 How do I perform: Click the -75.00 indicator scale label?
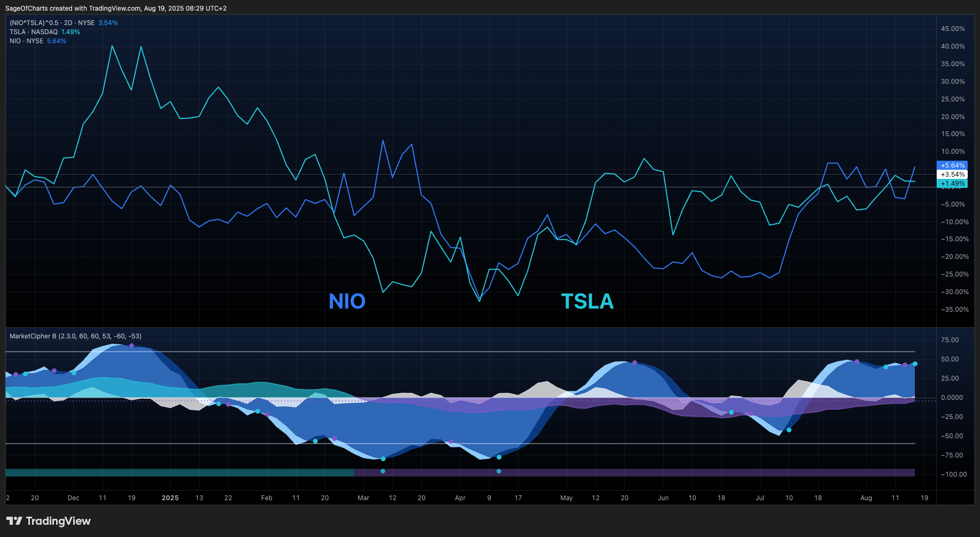(952, 455)
